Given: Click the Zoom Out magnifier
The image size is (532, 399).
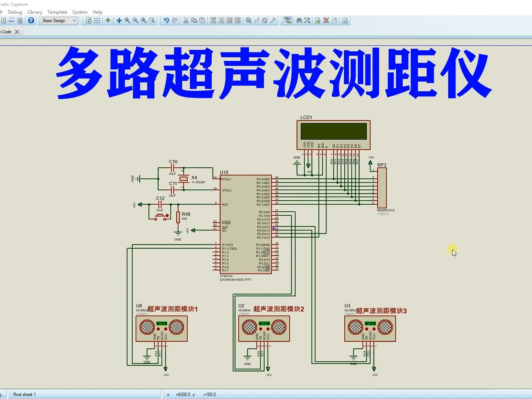Looking at the screenshot, I should (x=135, y=21).
